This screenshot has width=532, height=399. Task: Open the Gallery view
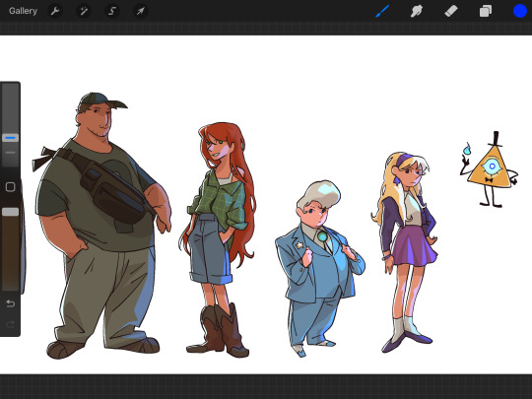(x=23, y=11)
